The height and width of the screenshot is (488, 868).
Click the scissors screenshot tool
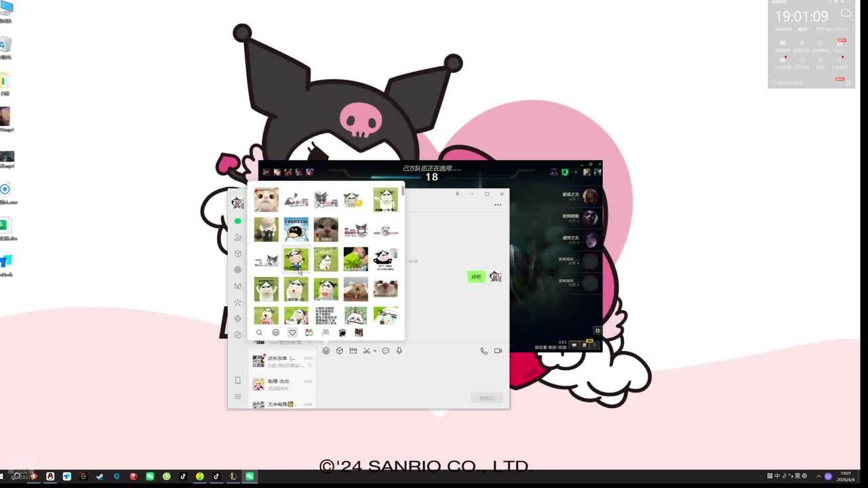(366, 350)
